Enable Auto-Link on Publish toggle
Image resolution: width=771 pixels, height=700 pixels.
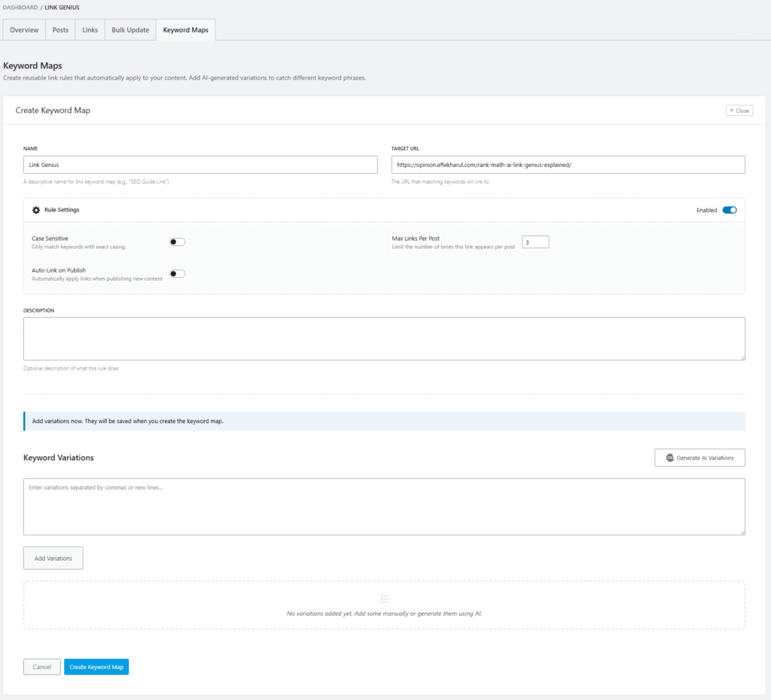point(178,274)
